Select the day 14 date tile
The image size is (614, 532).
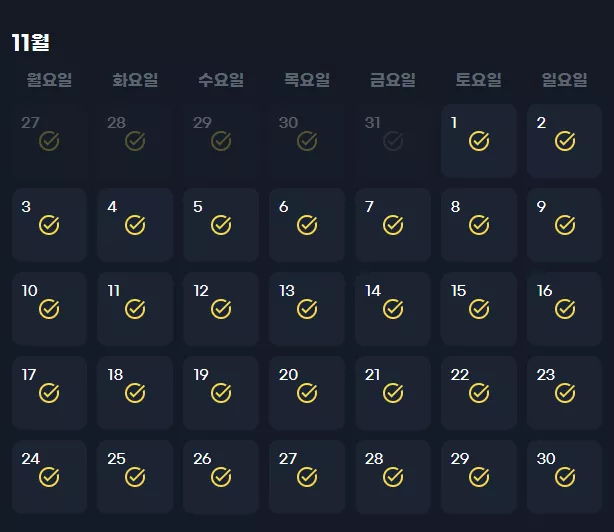[393, 309]
